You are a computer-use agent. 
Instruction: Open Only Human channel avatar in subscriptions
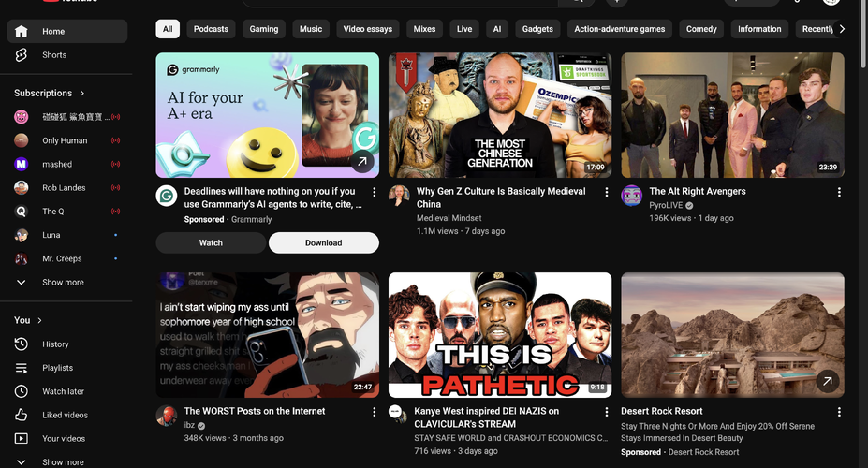[21, 140]
